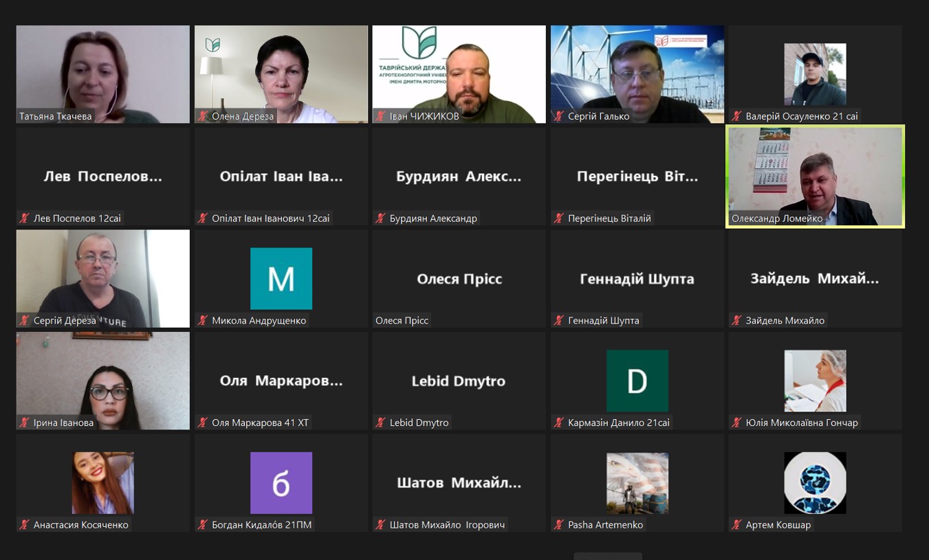929x560 pixels.
Task: Select "Опілат Іван Іванович 12саі" bottom label text
Action: pyautogui.click(x=271, y=219)
